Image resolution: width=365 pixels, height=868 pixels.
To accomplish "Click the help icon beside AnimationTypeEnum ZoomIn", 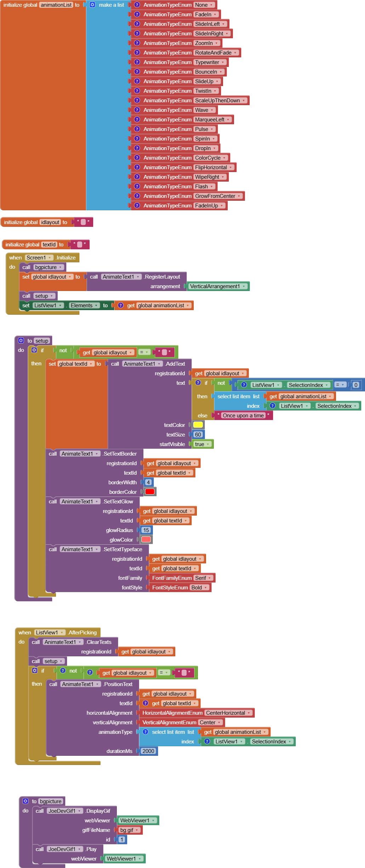I will 137,43.
